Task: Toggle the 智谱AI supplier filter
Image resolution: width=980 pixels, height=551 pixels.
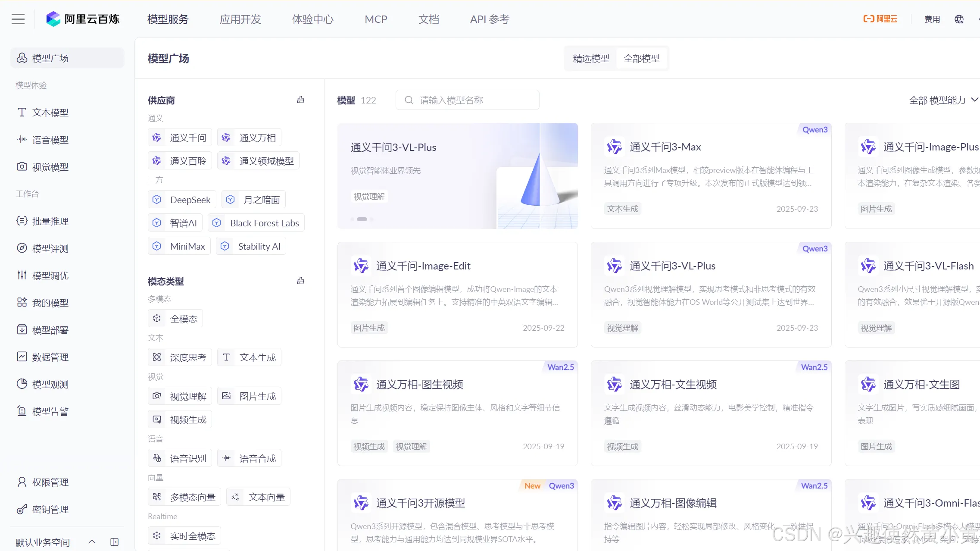Action: [x=175, y=223]
